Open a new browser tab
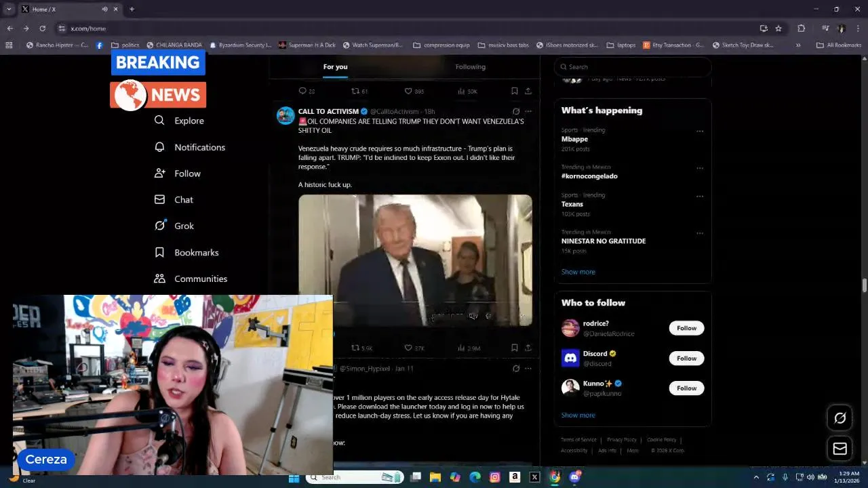Viewport: 868px width, 488px height. click(x=132, y=9)
